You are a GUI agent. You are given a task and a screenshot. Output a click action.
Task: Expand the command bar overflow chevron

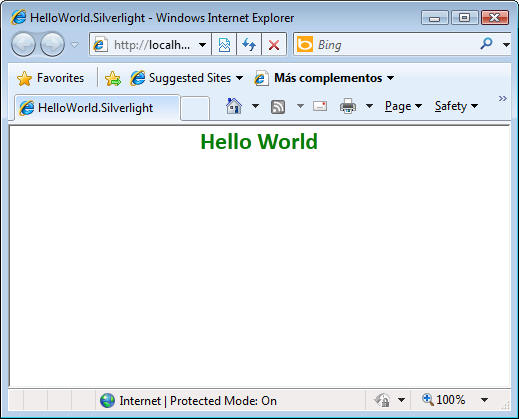coord(503,98)
